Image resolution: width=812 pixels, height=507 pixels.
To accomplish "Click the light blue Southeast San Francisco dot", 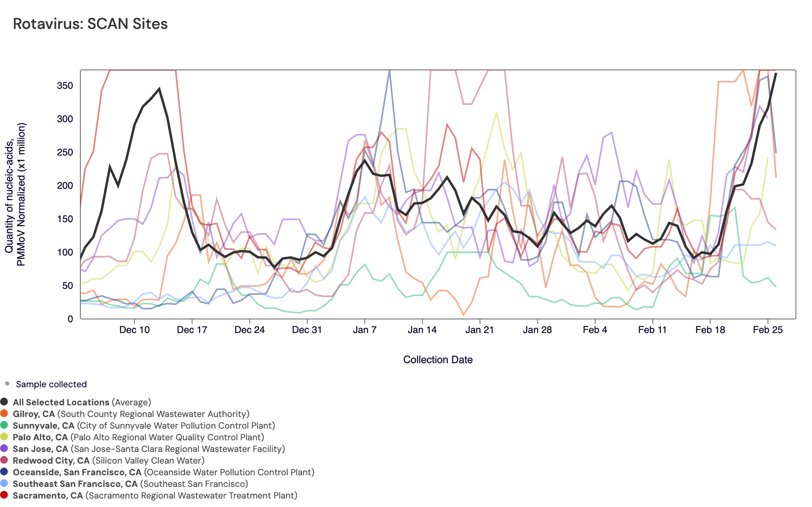I will [x=4, y=483].
